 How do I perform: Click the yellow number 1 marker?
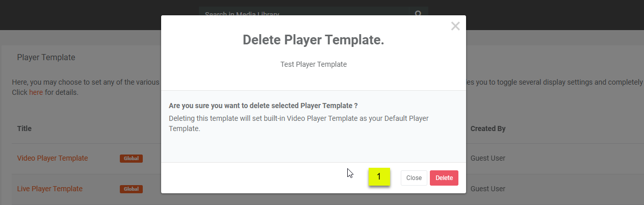coord(379,176)
